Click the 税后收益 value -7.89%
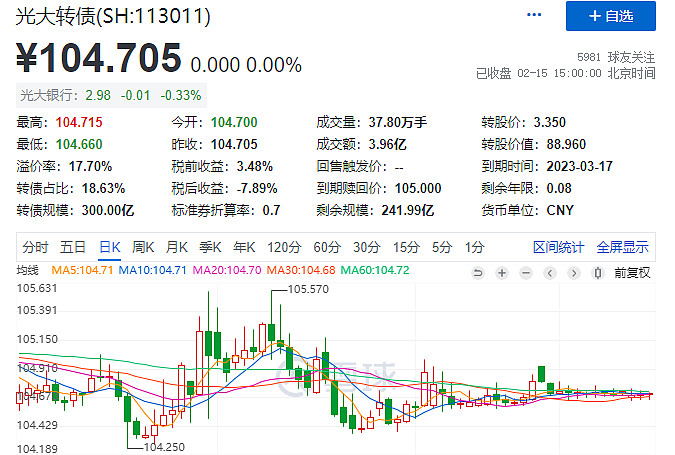Screen dimensions: 675x455 pyautogui.click(x=257, y=188)
